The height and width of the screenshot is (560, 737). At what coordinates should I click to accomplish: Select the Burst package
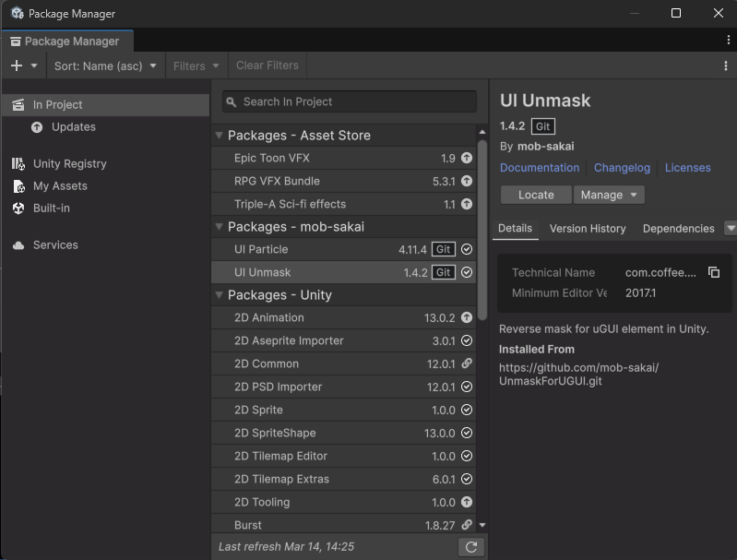coord(343,524)
